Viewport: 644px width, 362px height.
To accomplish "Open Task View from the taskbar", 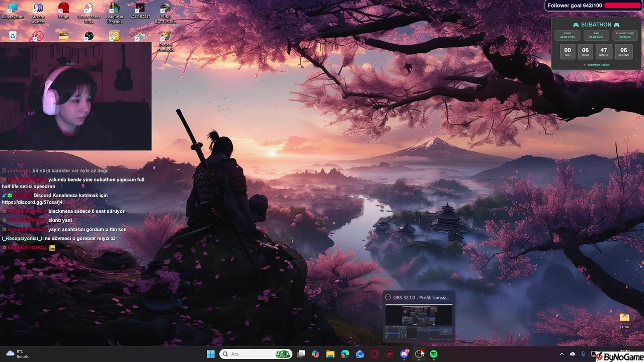I will (x=301, y=354).
